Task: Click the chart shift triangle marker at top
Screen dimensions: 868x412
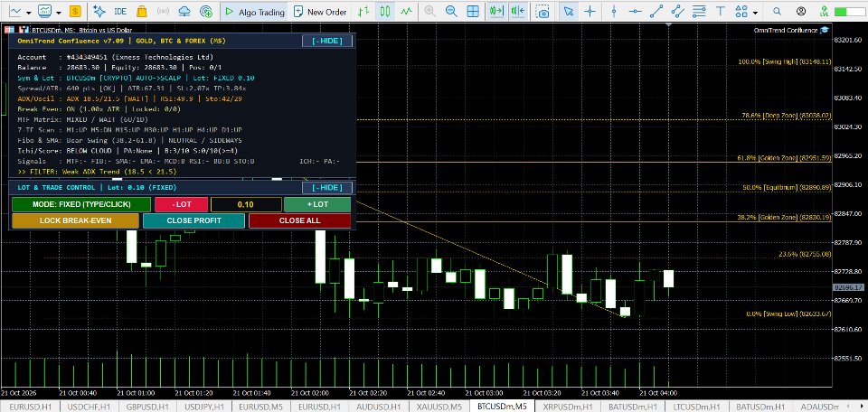Action: pos(670,25)
